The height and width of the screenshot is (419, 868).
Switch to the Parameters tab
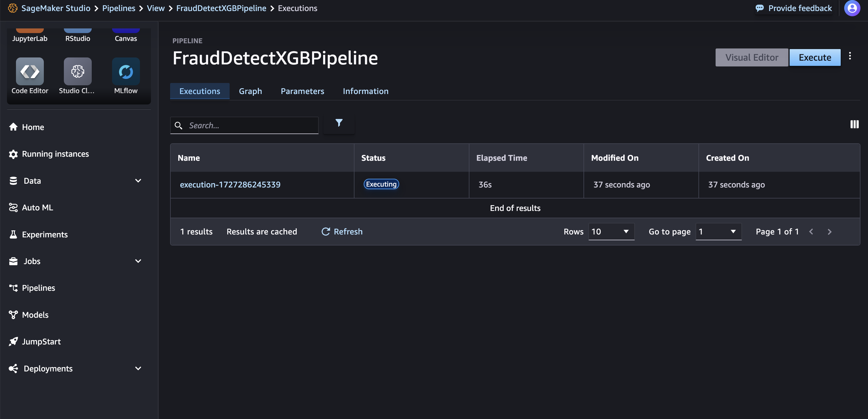(302, 91)
